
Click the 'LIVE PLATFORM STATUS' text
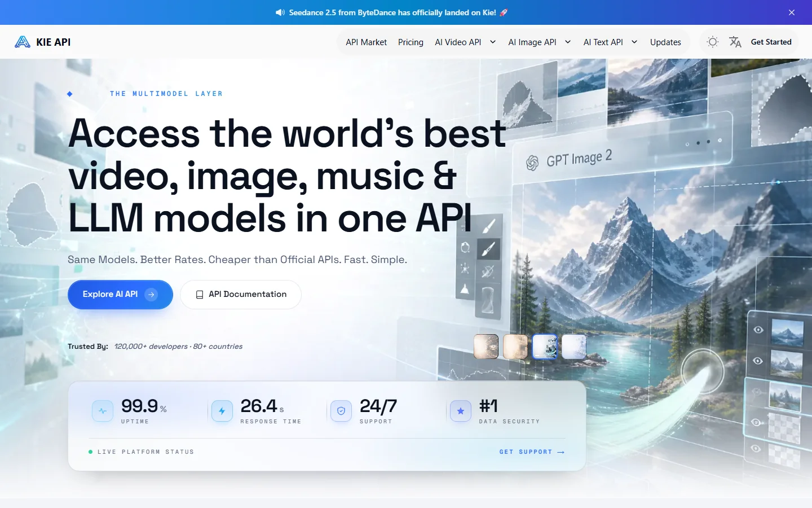tap(145, 452)
